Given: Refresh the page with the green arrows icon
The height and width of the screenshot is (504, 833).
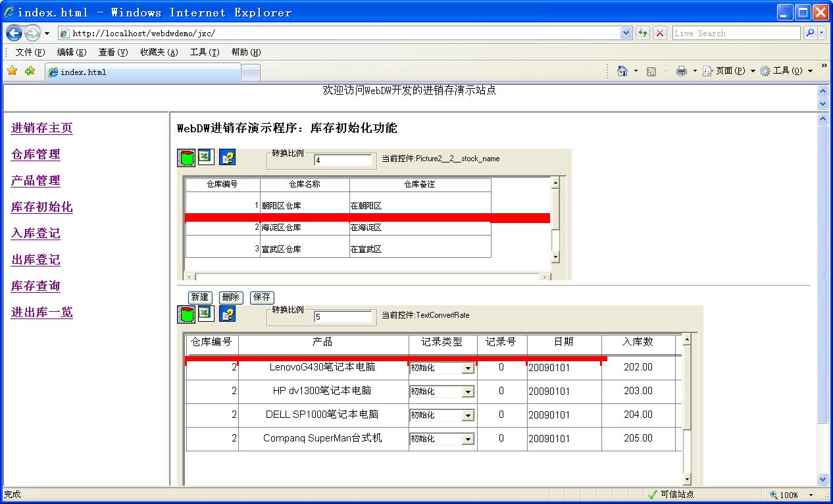Looking at the screenshot, I should pos(643,33).
